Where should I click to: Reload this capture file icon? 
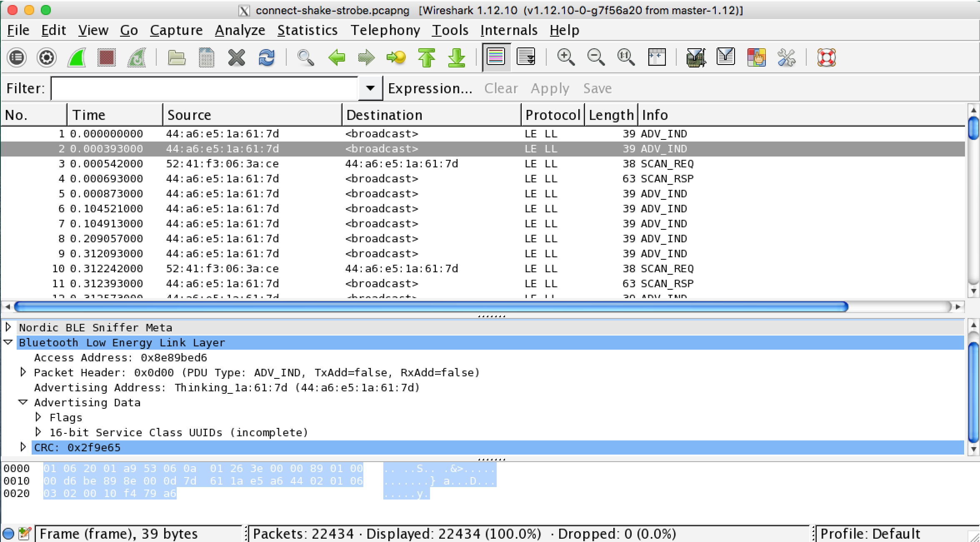pyautogui.click(x=267, y=57)
